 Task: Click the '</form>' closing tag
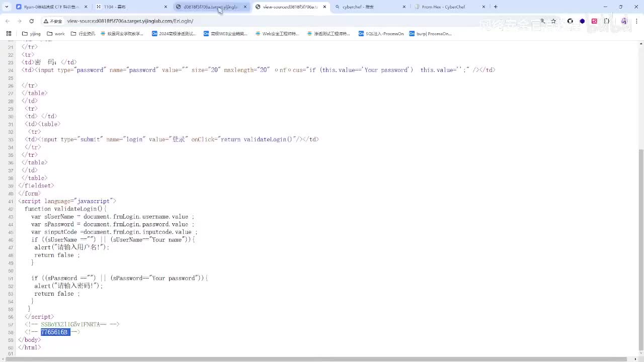pyautogui.click(x=30, y=194)
